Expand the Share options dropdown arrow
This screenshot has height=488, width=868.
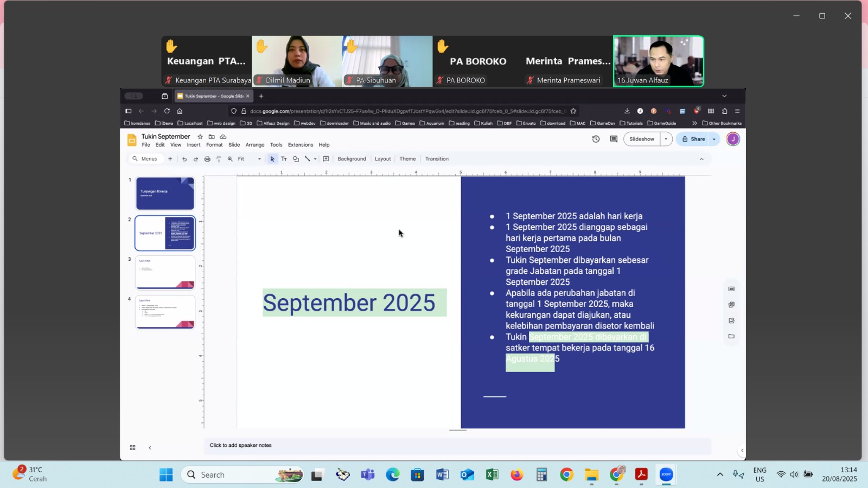[714, 139]
